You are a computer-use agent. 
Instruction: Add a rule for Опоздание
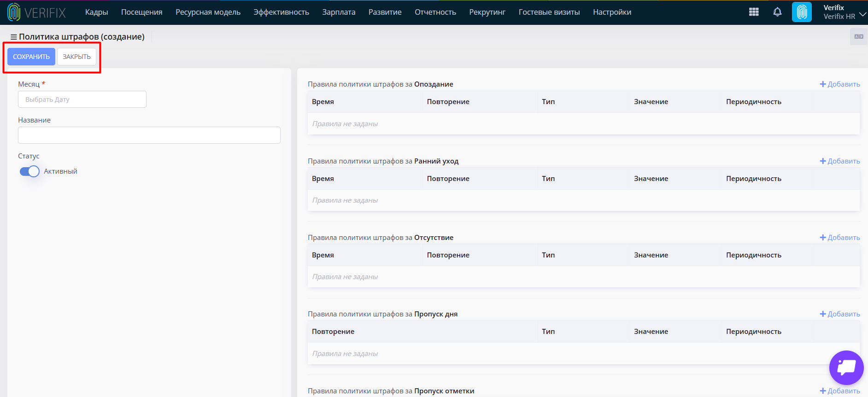[840, 84]
